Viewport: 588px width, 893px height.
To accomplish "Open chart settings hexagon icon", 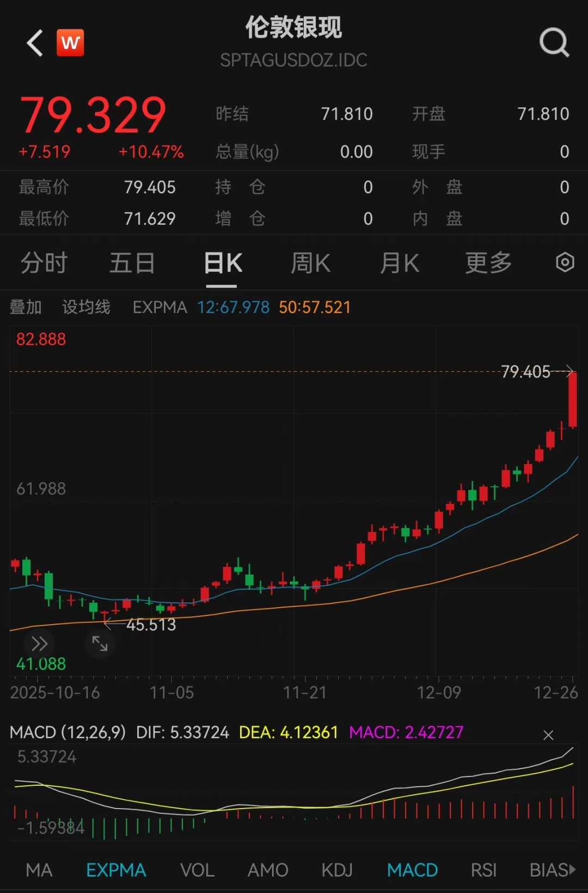I will pyautogui.click(x=565, y=262).
